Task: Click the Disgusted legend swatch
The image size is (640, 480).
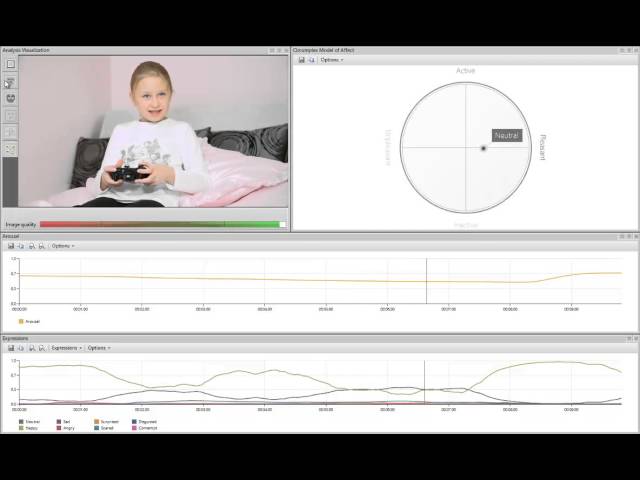Action: (x=134, y=422)
